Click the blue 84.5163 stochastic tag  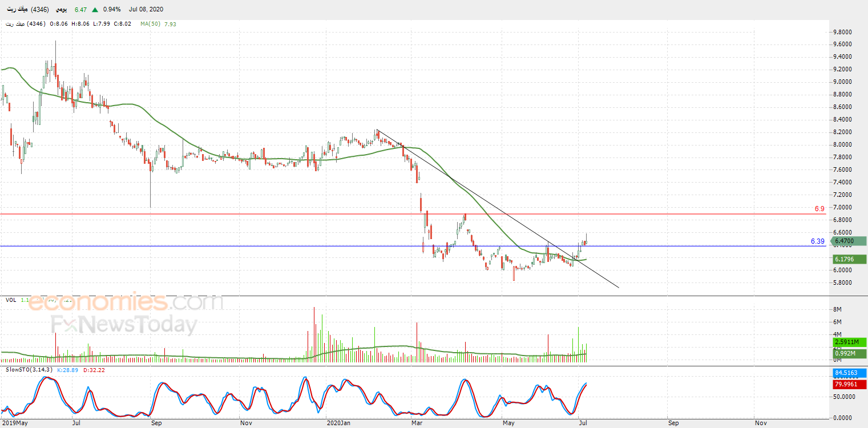tap(850, 373)
